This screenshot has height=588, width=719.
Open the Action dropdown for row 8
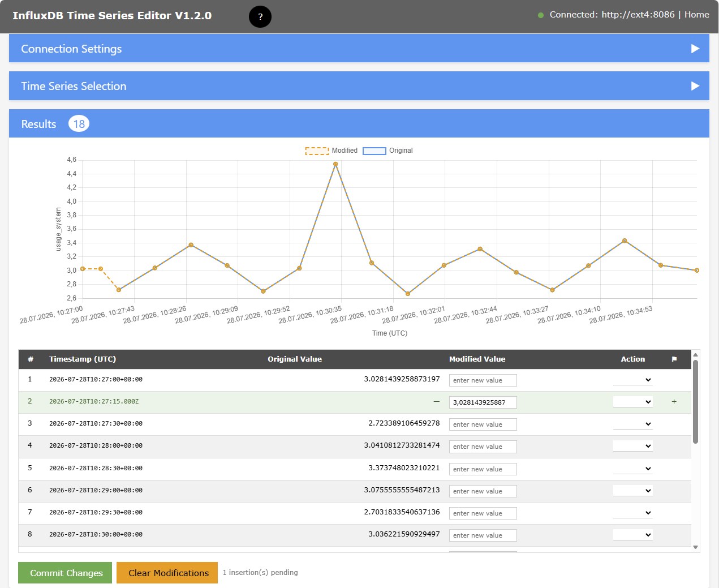pos(633,535)
